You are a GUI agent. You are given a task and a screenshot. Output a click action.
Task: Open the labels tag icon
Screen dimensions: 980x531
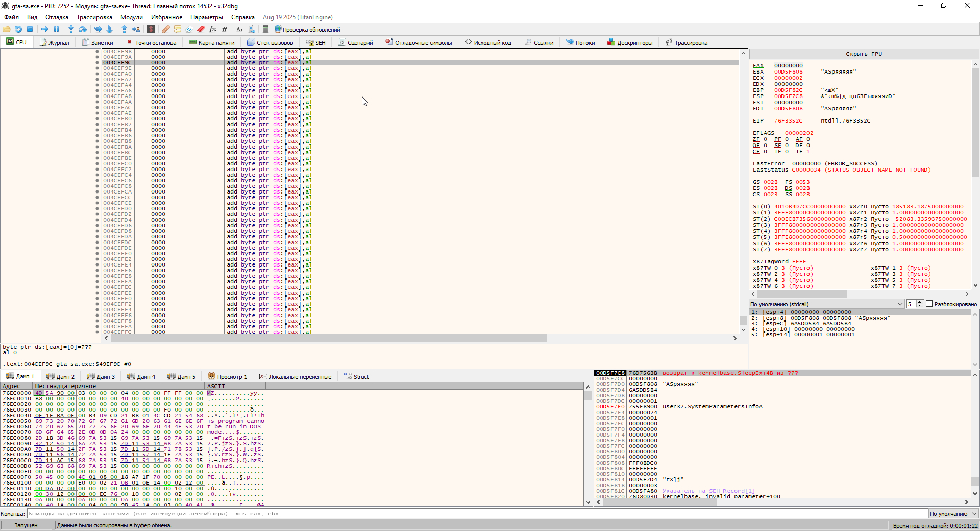[189, 29]
